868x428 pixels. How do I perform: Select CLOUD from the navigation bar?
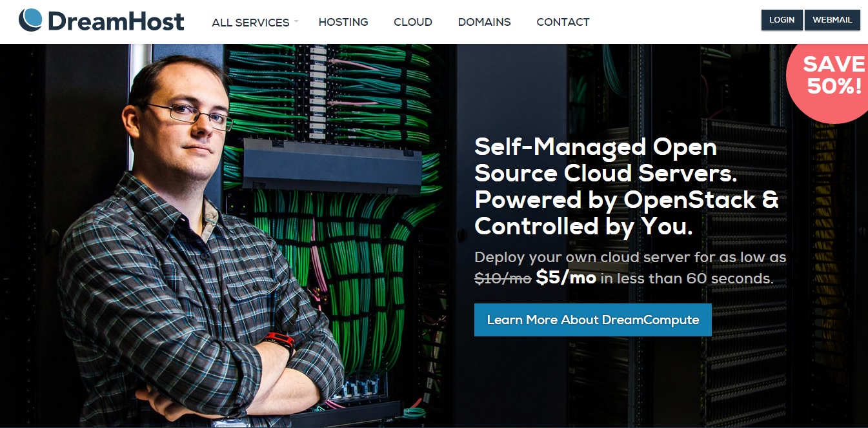tap(412, 22)
